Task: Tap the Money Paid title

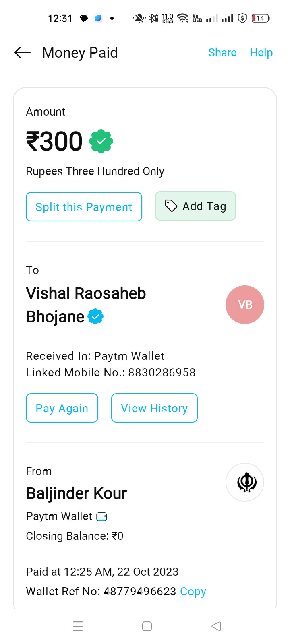Action: (x=80, y=52)
